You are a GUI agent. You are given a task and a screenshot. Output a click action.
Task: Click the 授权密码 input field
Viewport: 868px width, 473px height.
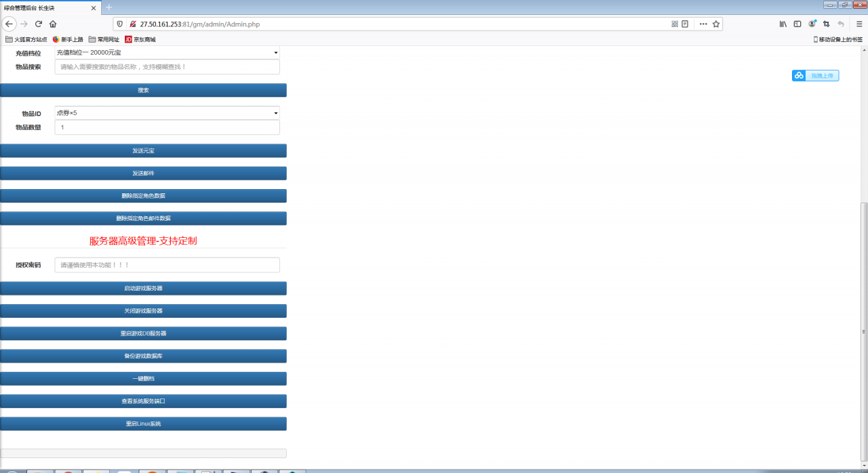167,265
